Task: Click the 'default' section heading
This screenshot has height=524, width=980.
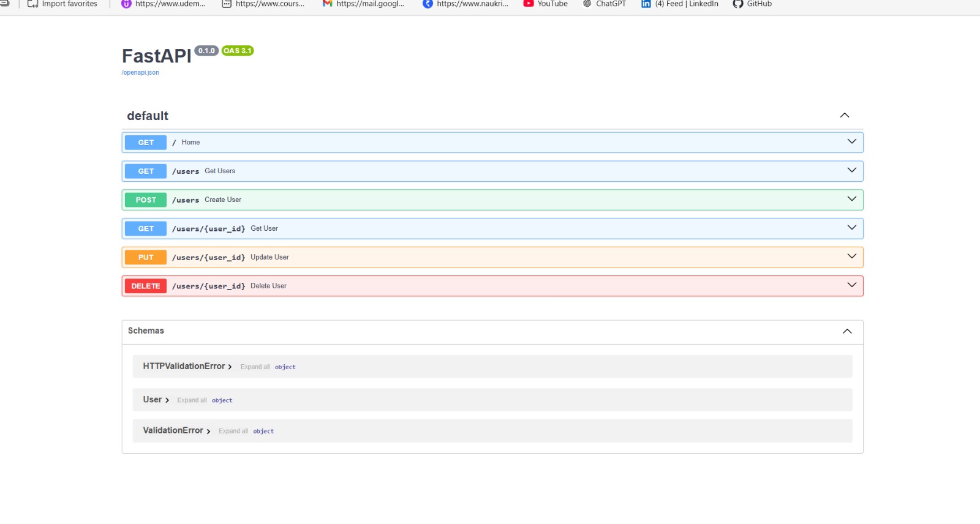Action: (x=148, y=116)
